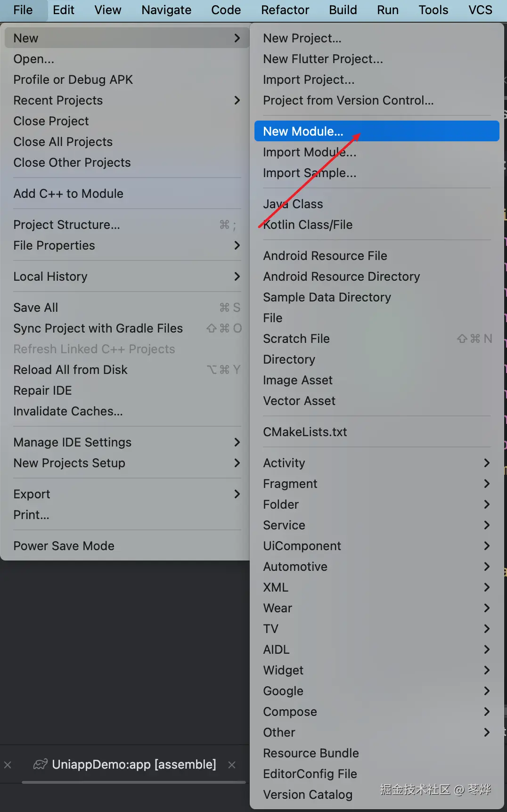The height and width of the screenshot is (812, 507).
Task: Click Project from Version Control...
Action: point(349,100)
